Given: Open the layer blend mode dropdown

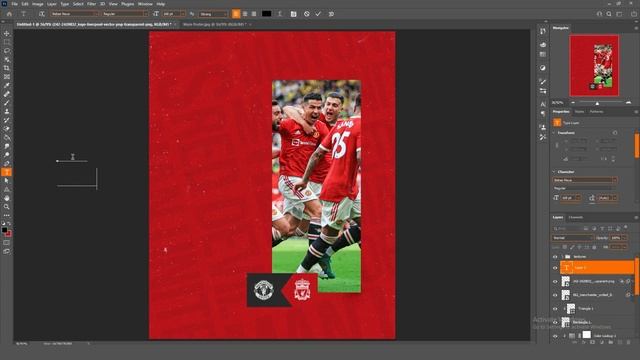Looking at the screenshot, I should pyautogui.click(x=573, y=238).
